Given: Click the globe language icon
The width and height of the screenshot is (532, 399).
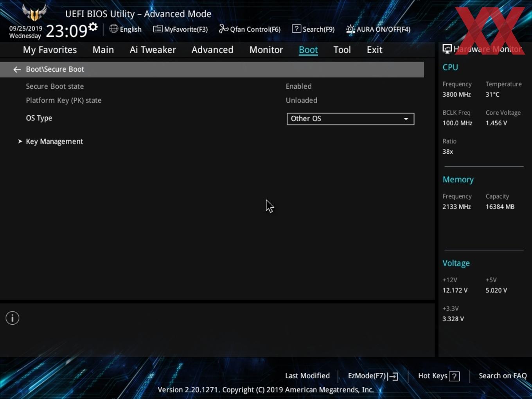Looking at the screenshot, I should point(113,29).
